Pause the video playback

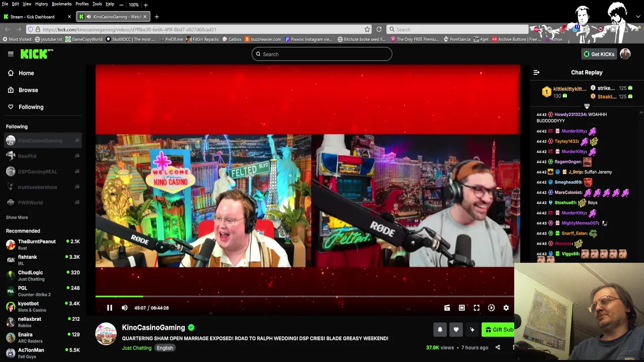[109, 308]
